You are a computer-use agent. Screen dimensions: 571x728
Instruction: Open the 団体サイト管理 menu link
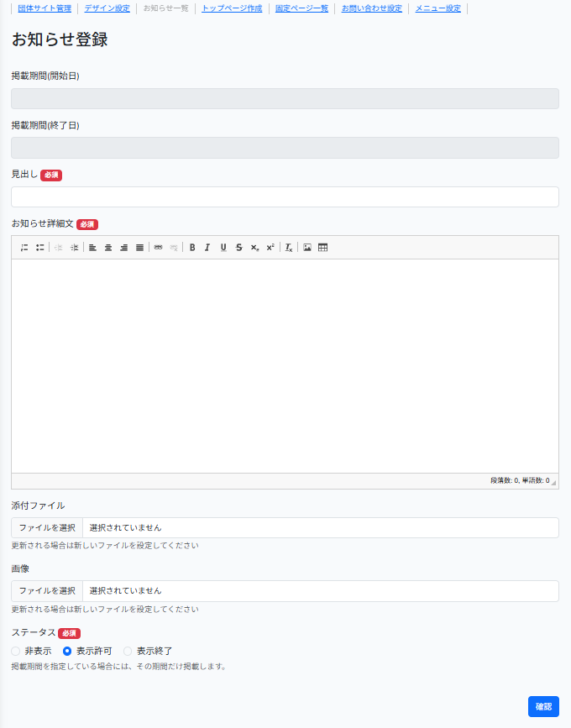click(x=45, y=8)
